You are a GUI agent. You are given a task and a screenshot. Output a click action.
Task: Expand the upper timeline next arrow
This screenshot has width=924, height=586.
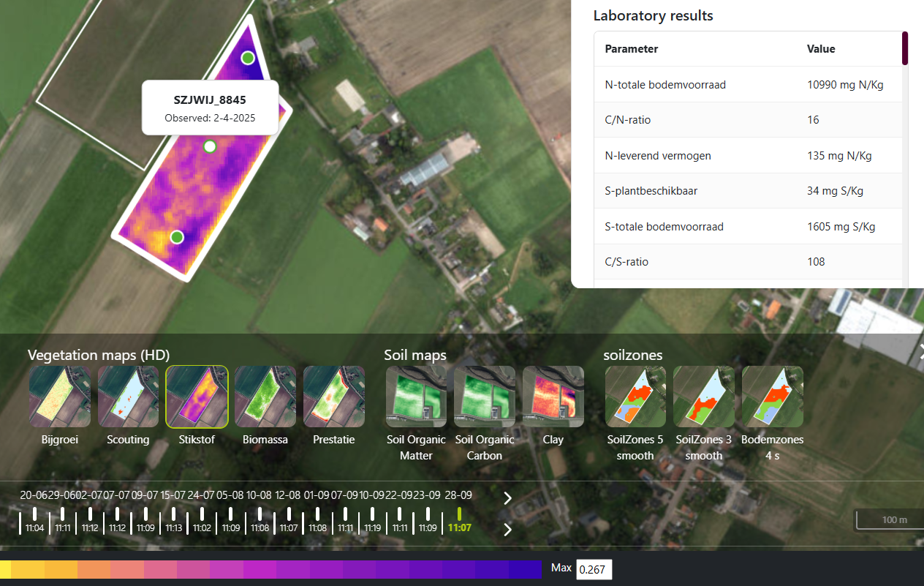click(508, 498)
